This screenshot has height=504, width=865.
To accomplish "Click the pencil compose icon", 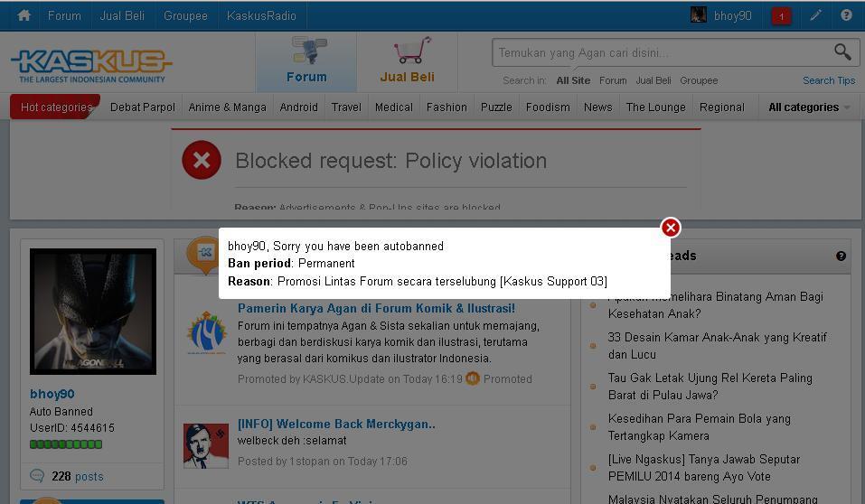I will [x=815, y=15].
